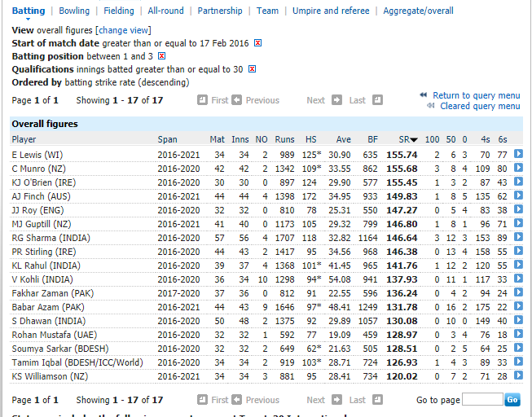Open Babar Azam row detail arrow
The width and height of the screenshot is (532, 417).
point(518,306)
